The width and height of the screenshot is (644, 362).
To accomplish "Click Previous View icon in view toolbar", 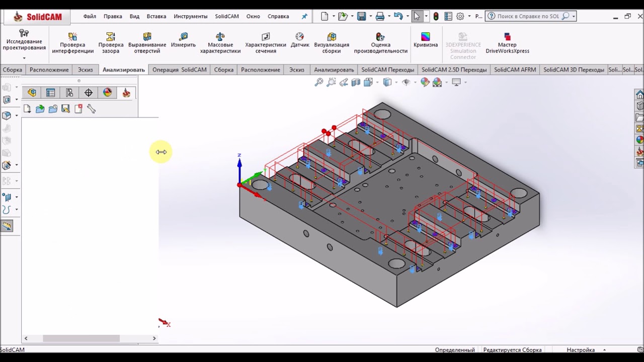I will [344, 82].
